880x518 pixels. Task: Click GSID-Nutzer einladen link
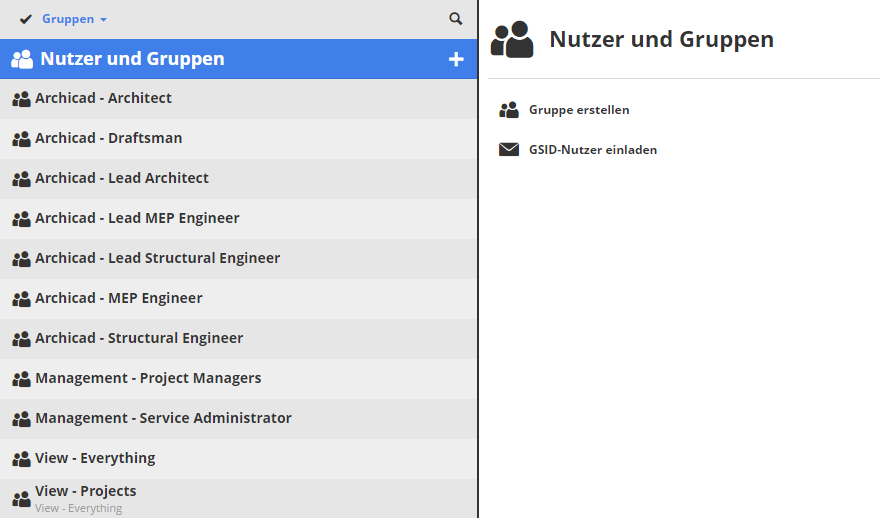point(593,150)
